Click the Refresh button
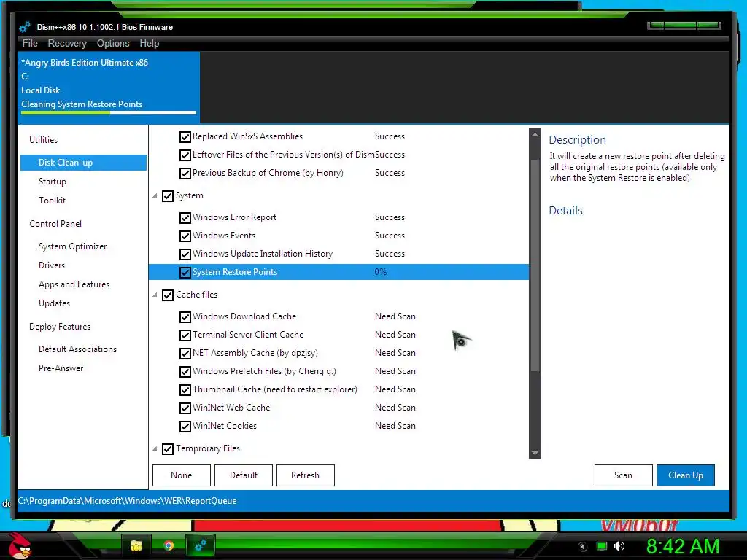The image size is (747, 560). [306, 475]
